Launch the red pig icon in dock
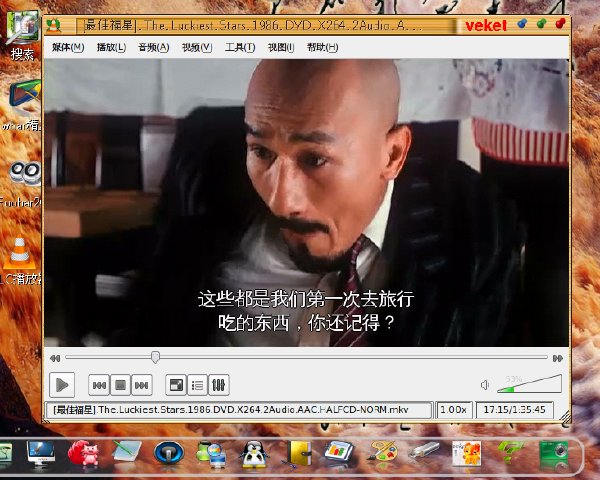The height and width of the screenshot is (480, 600). click(x=83, y=453)
